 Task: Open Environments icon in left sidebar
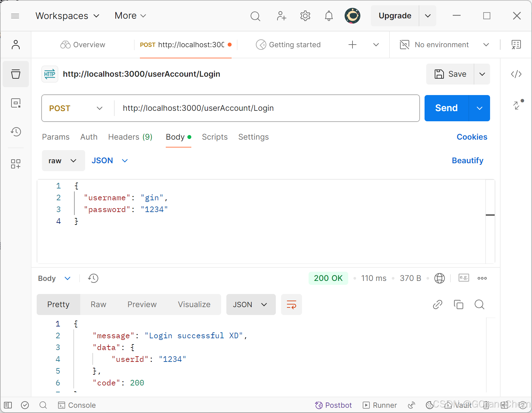(16, 103)
